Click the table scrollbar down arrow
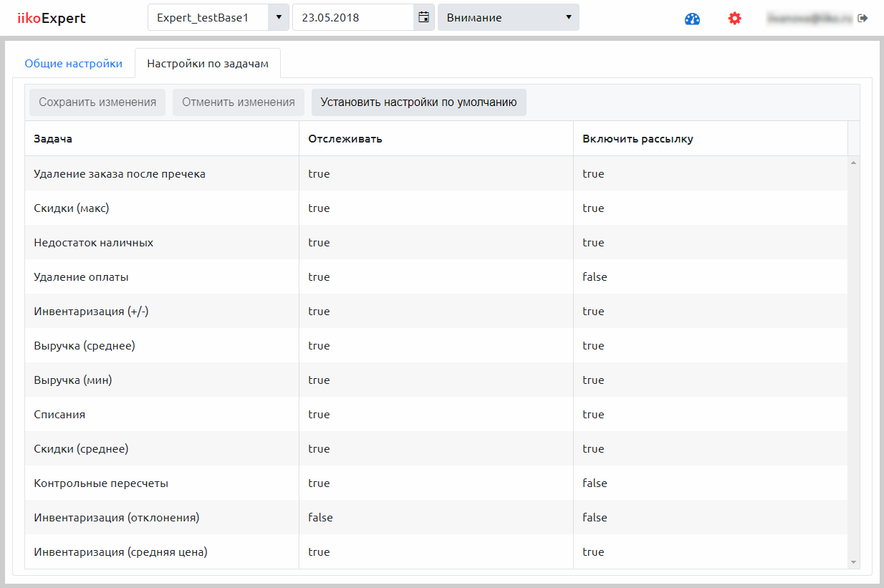The height and width of the screenshot is (588, 884). [853, 562]
